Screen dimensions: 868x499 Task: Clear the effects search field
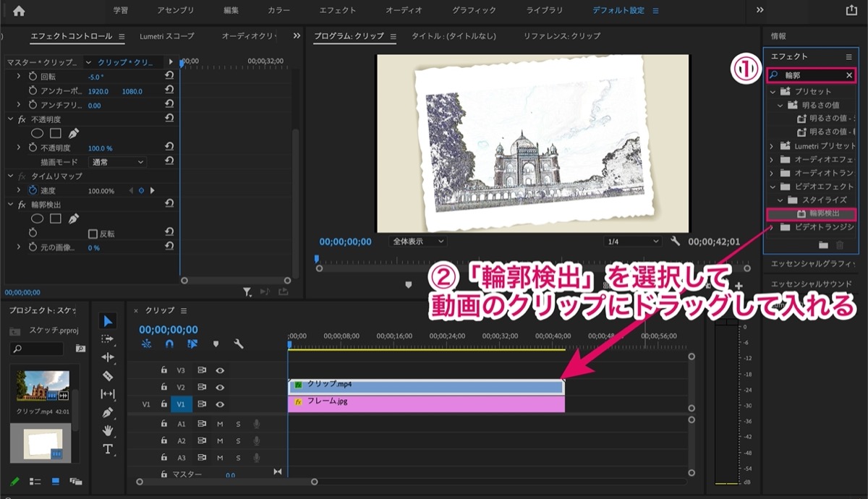tap(849, 75)
